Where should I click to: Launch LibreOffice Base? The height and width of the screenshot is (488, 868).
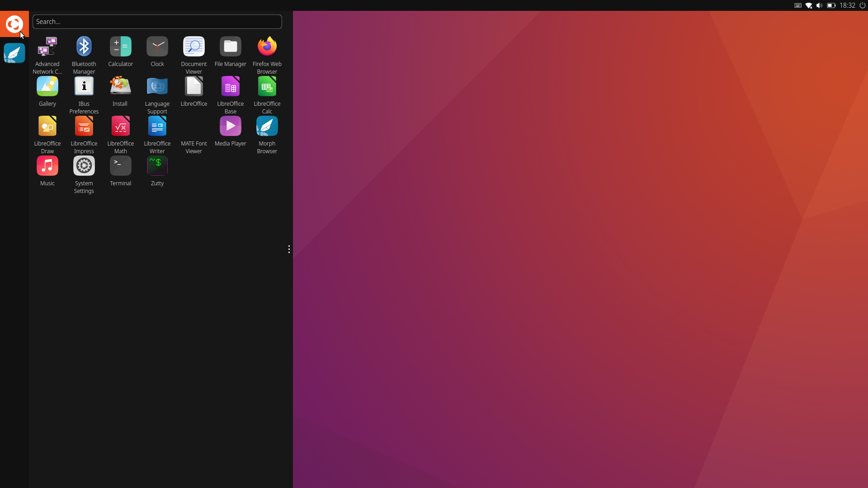click(x=231, y=95)
